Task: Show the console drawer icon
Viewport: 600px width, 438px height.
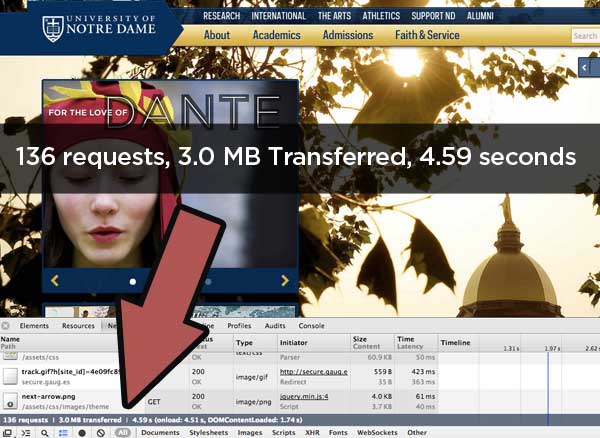Action: [26, 433]
